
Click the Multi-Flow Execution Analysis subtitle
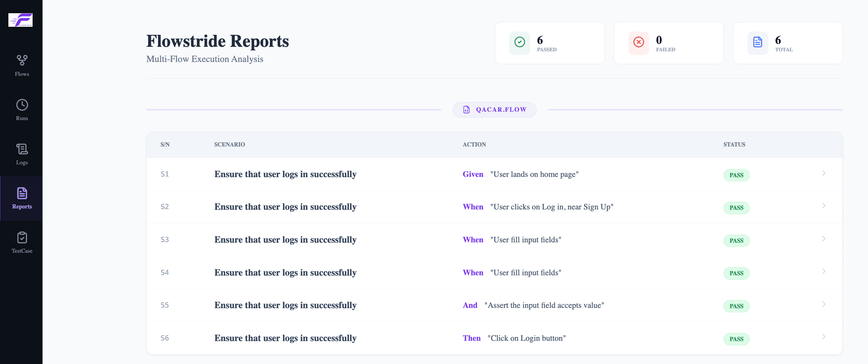click(x=204, y=59)
